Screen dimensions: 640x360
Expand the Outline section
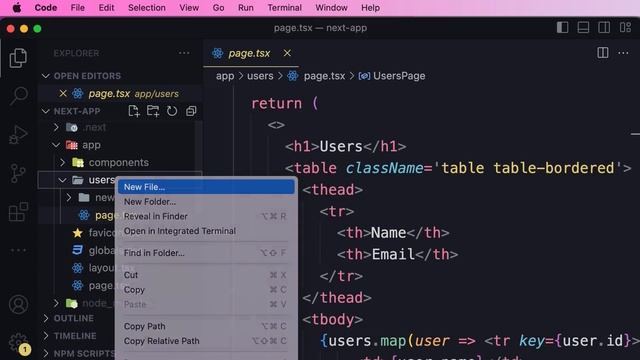tap(46, 318)
